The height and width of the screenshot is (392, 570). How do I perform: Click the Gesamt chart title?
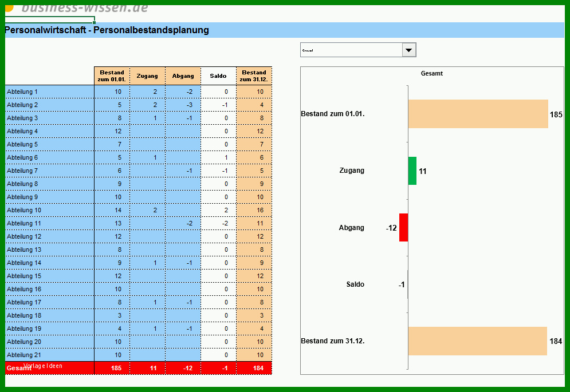coord(432,73)
